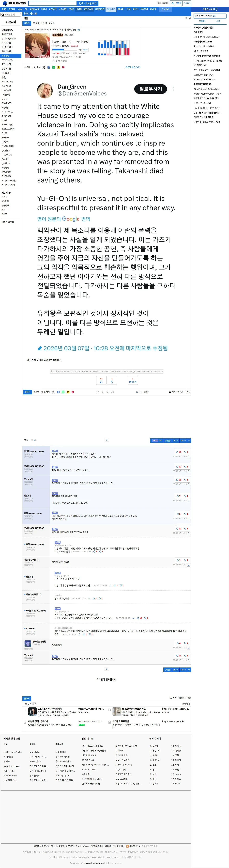
Task: Share post on X from top share bar
Action: [44, 67]
